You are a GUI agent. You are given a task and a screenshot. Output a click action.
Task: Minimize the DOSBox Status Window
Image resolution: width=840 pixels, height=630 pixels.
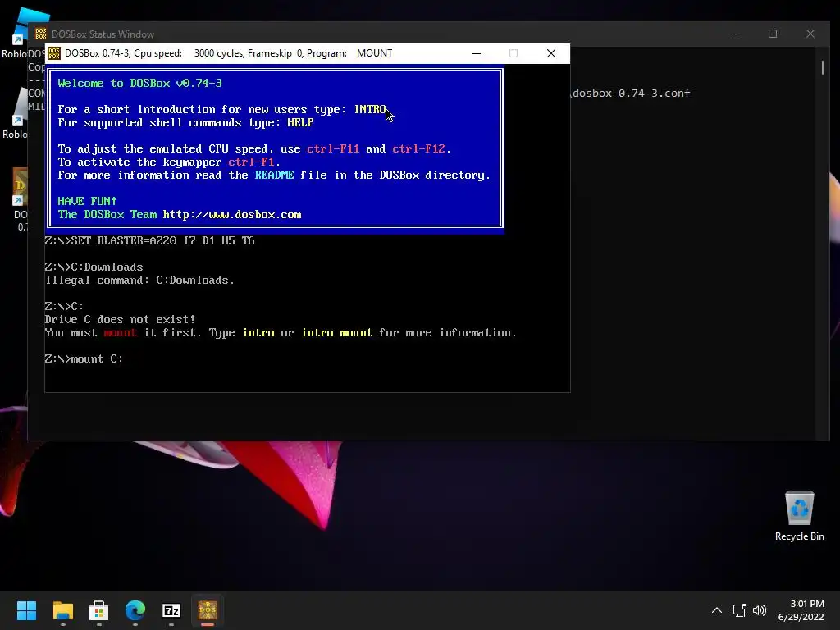coord(736,34)
